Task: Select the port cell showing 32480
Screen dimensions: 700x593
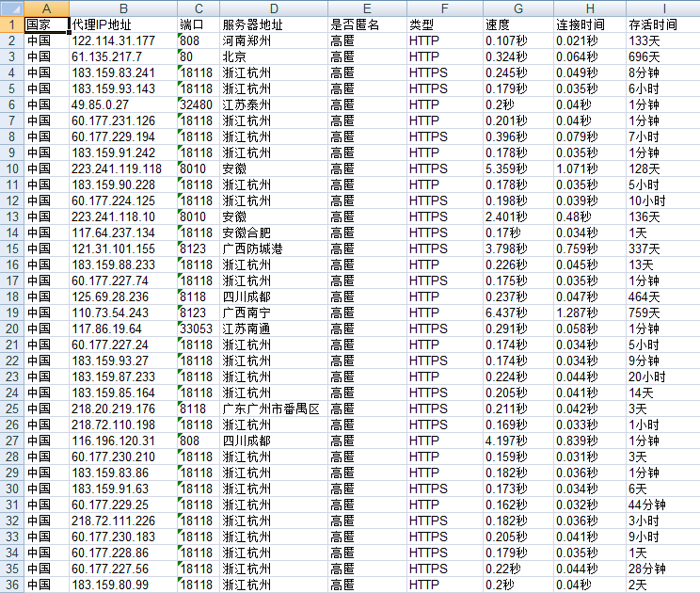Action: pos(198,104)
